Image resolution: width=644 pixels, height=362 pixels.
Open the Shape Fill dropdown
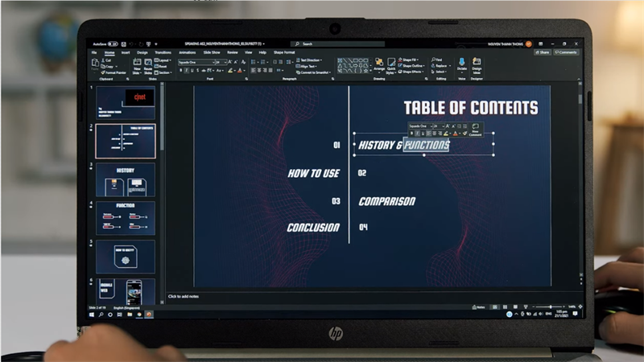pyautogui.click(x=408, y=60)
